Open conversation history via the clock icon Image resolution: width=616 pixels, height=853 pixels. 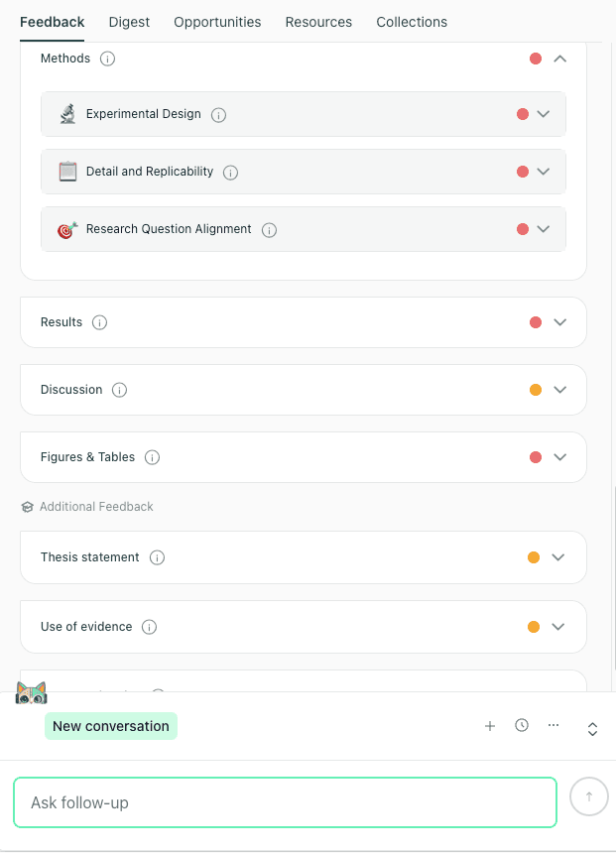coord(522,725)
